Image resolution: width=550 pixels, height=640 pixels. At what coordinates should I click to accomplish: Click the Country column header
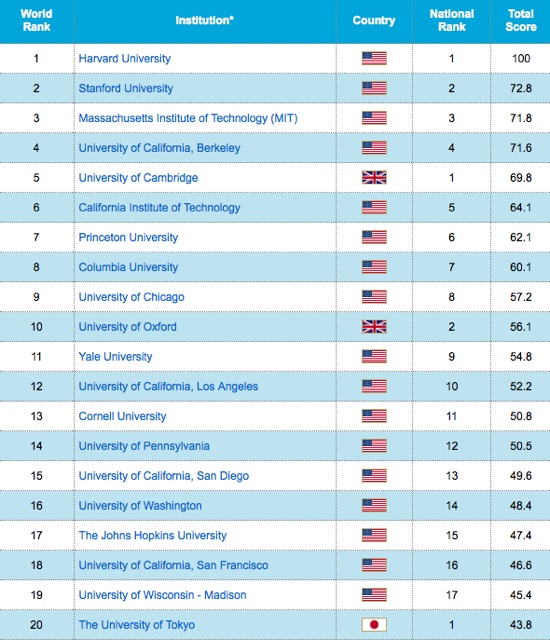(374, 20)
